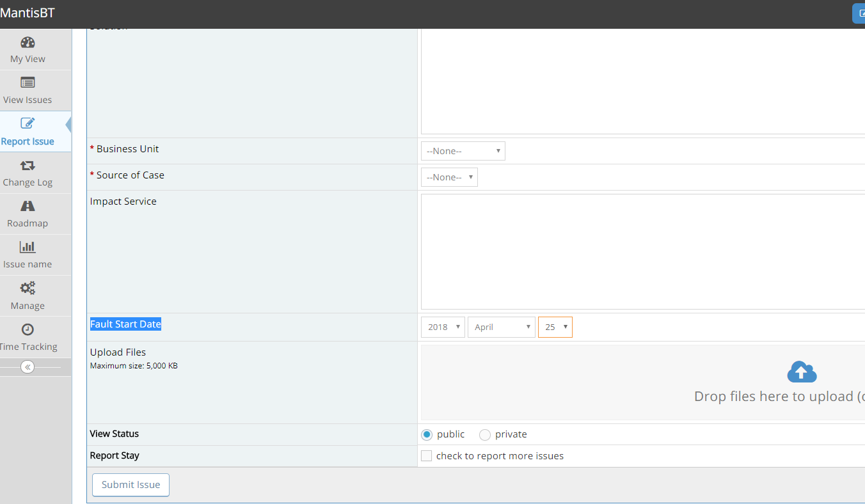Click the cloud upload icon
This screenshot has width=865, height=504.
pos(802,372)
